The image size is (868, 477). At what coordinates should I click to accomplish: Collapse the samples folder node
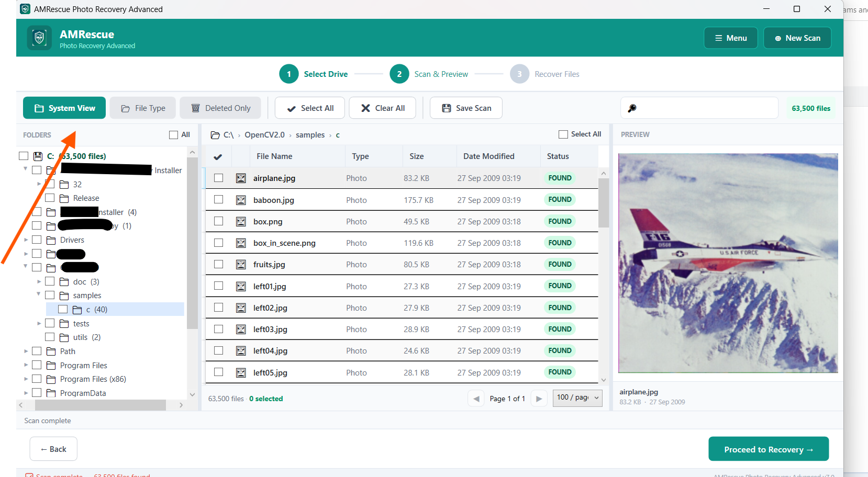39,294
